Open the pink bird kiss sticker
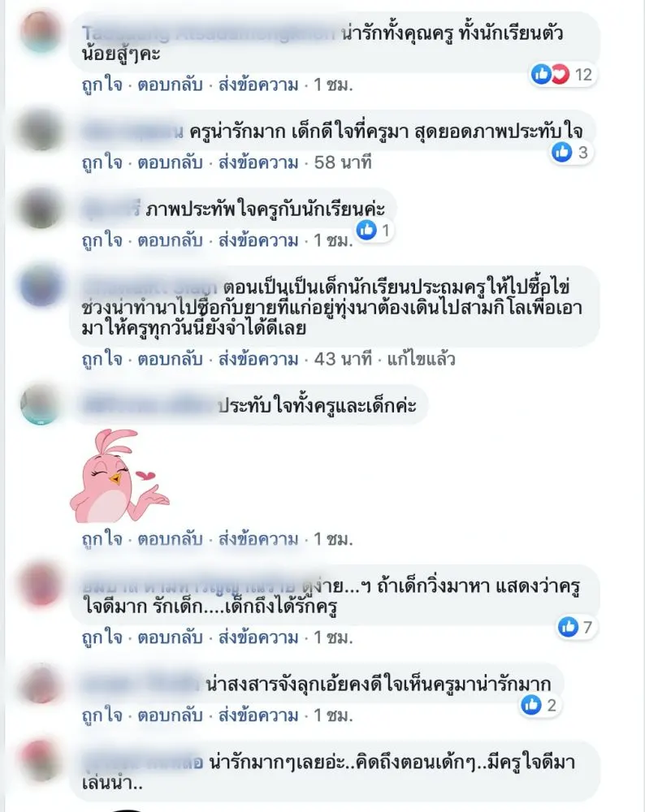645x812 pixels. pyautogui.click(x=119, y=475)
